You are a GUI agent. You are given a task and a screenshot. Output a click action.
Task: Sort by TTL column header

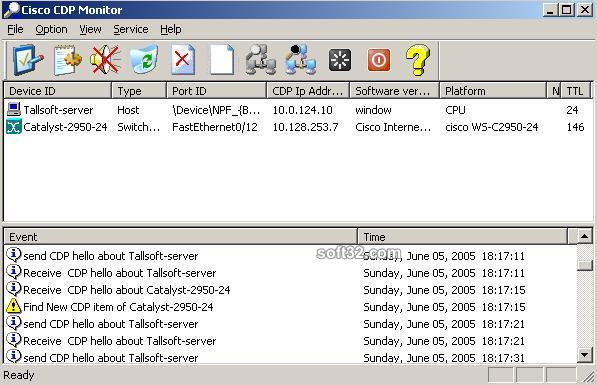pos(575,91)
